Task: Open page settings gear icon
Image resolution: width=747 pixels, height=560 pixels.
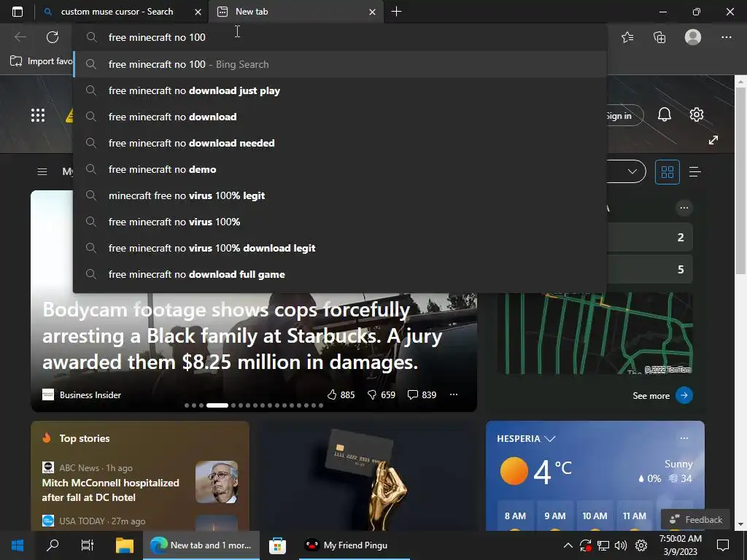Action: (x=697, y=114)
